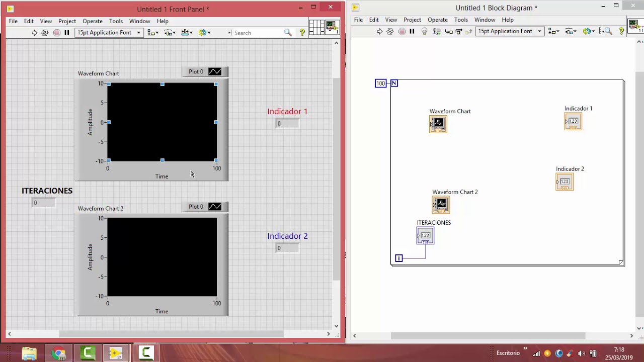This screenshot has height=362, width=644.
Task: Open Resize Objects menu in Front Panel
Action: pos(187,33)
